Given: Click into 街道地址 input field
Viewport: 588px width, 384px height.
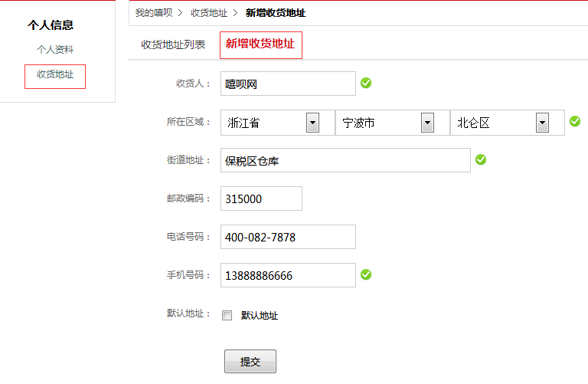Looking at the screenshot, I should pos(345,160).
